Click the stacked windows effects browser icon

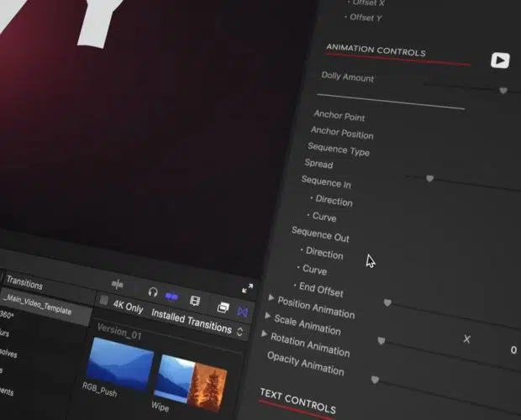(x=223, y=307)
